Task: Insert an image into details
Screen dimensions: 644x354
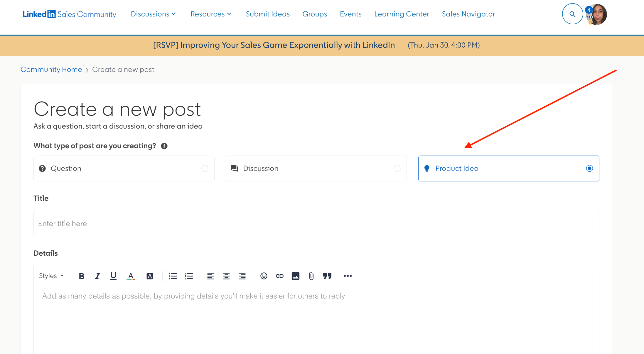Action: point(296,276)
